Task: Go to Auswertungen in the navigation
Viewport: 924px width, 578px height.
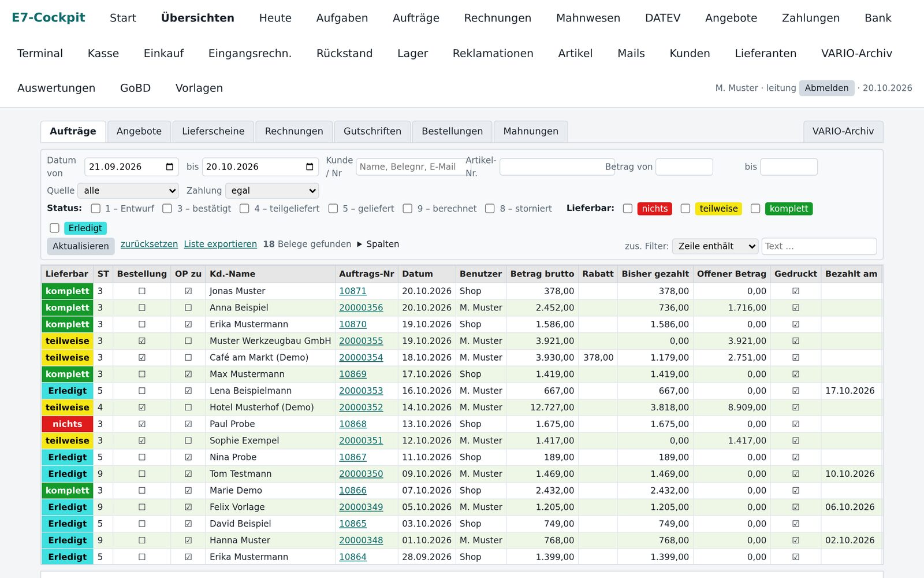Action: pyautogui.click(x=56, y=88)
